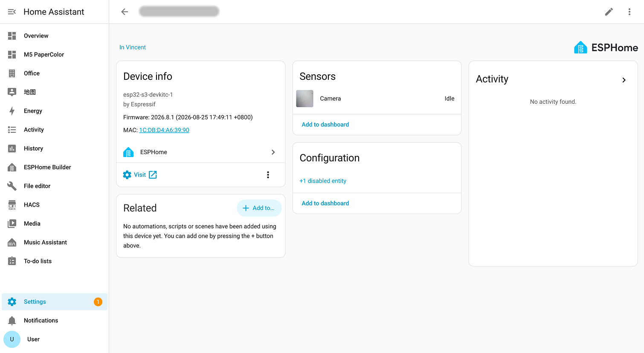Collapse the sidebar with the menu icon
The image size is (644, 353).
[12, 12]
